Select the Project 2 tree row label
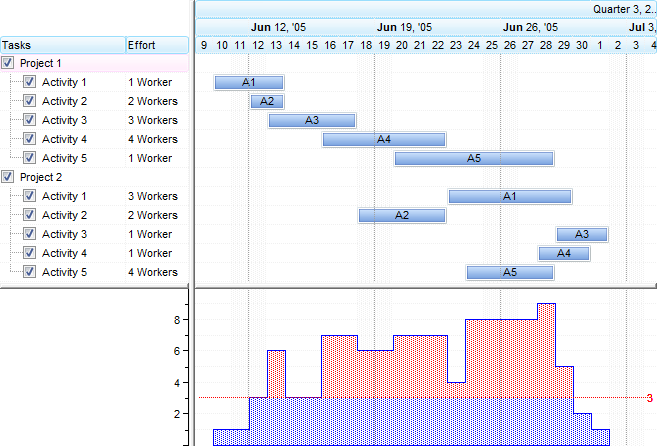This screenshot has width=657, height=446. click(x=41, y=177)
